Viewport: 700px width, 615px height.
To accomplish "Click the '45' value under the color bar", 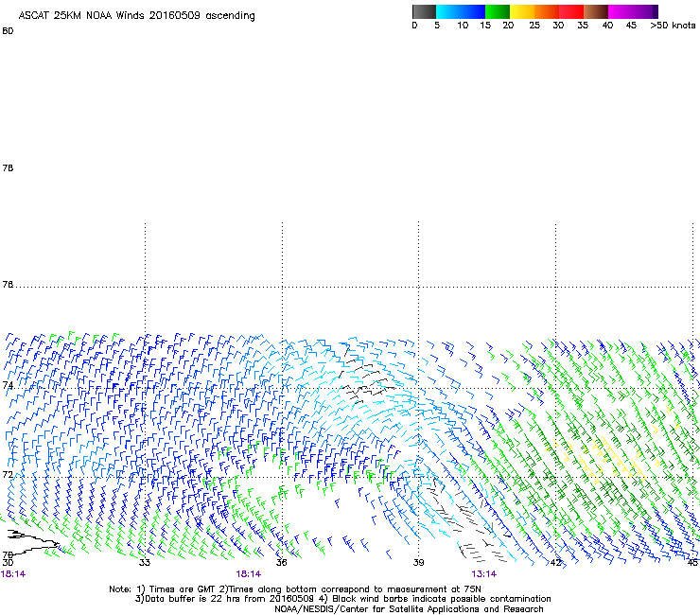I will pos(631,26).
